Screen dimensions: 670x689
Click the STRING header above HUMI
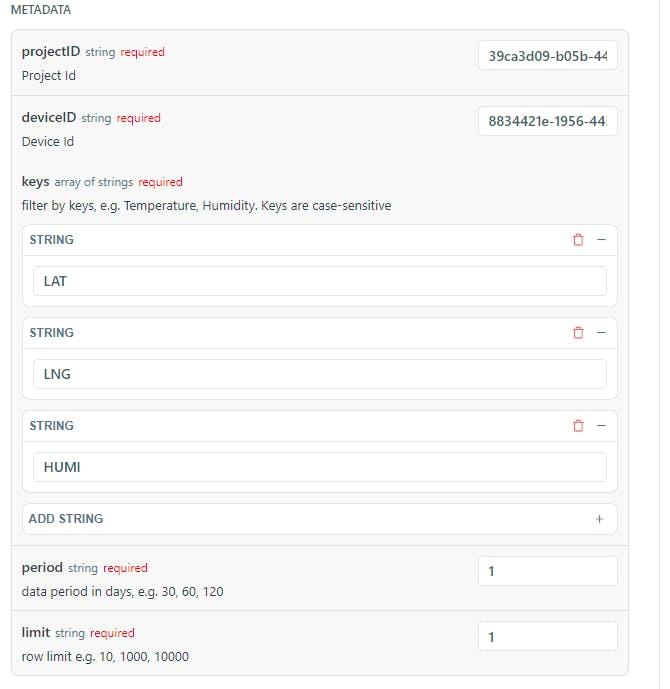tap(52, 426)
